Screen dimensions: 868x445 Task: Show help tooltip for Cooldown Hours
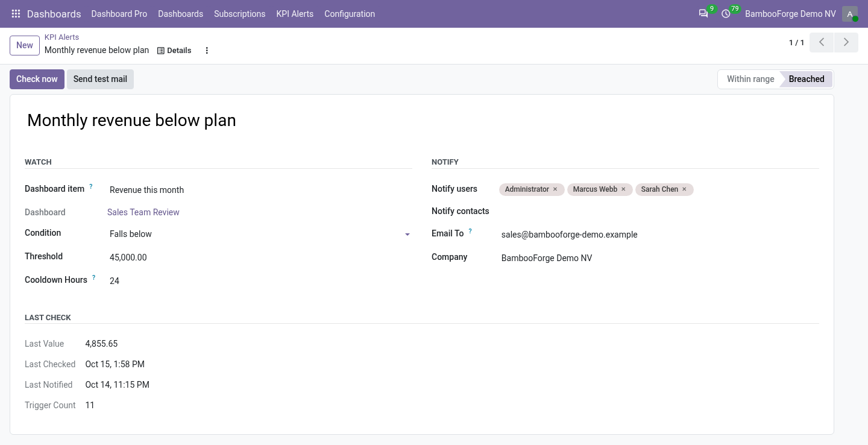pos(93,278)
